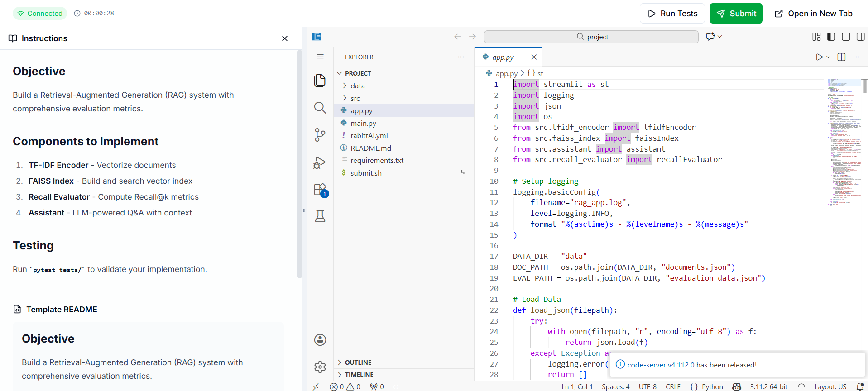This screenshot has width=868, height=391.
Task: Expand the OUTLINE section
Action: pos(358,362)
